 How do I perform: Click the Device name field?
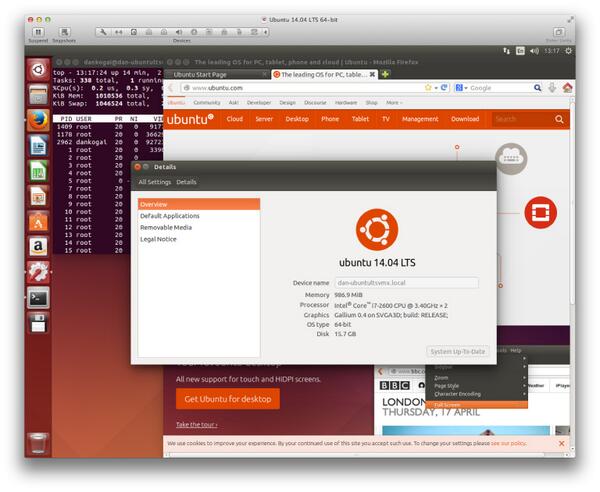click(407, 283)
